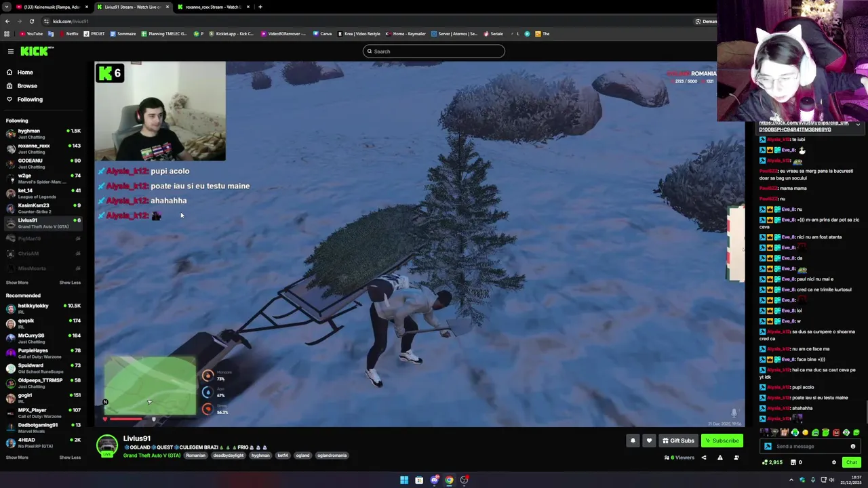Open chat settings gear icon

coord(834,462)
